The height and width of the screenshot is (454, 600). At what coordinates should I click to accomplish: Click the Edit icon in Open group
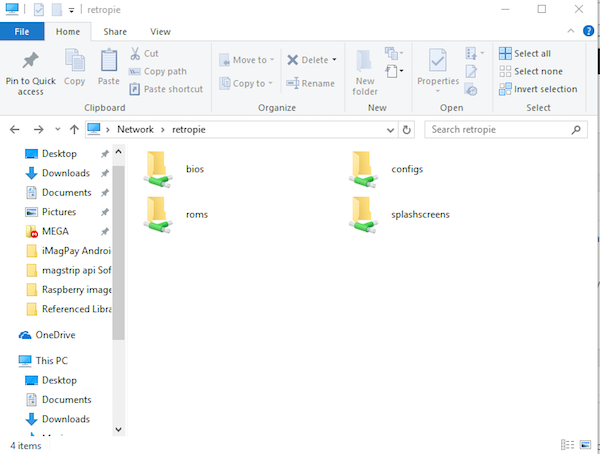pos(471,71)
